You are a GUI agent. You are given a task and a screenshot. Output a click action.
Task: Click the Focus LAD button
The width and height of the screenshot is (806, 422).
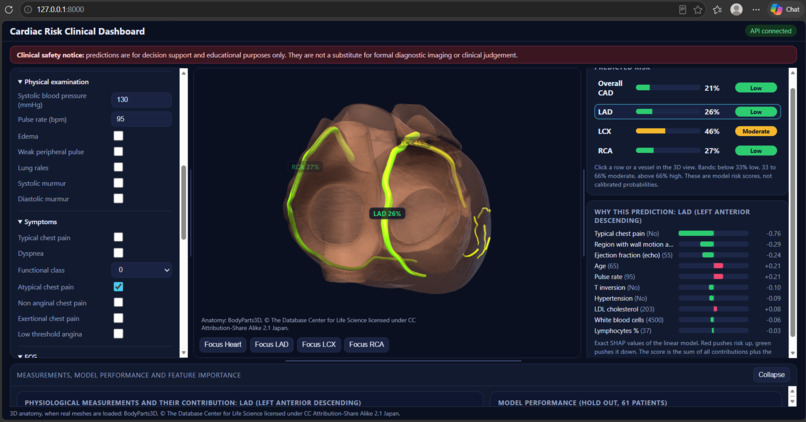(271, 344)
